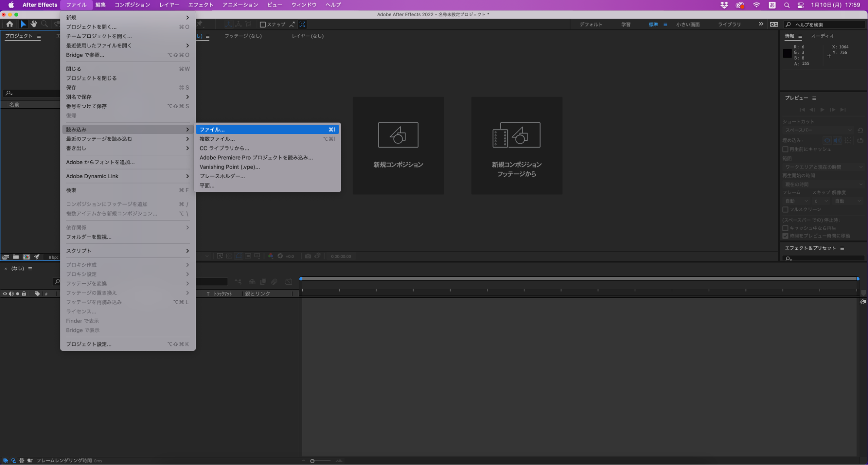Click the 8 bpc color depth indicator
868x465 pixels.
(x=53, y=257)
